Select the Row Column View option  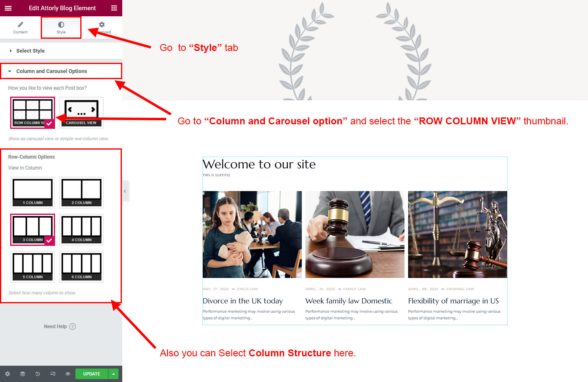(33, 113)
